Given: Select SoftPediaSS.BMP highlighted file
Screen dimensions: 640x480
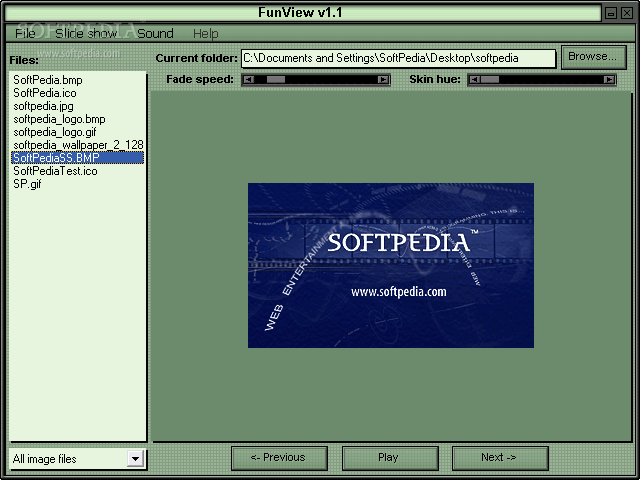Looking at the screenshot, I should coord(78,158).
